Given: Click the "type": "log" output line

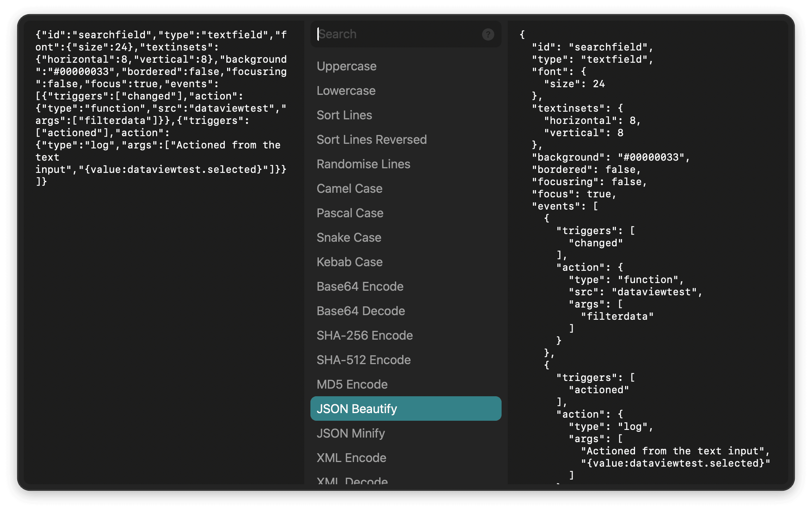Looking at the screenshot, I should click(611, 426).
